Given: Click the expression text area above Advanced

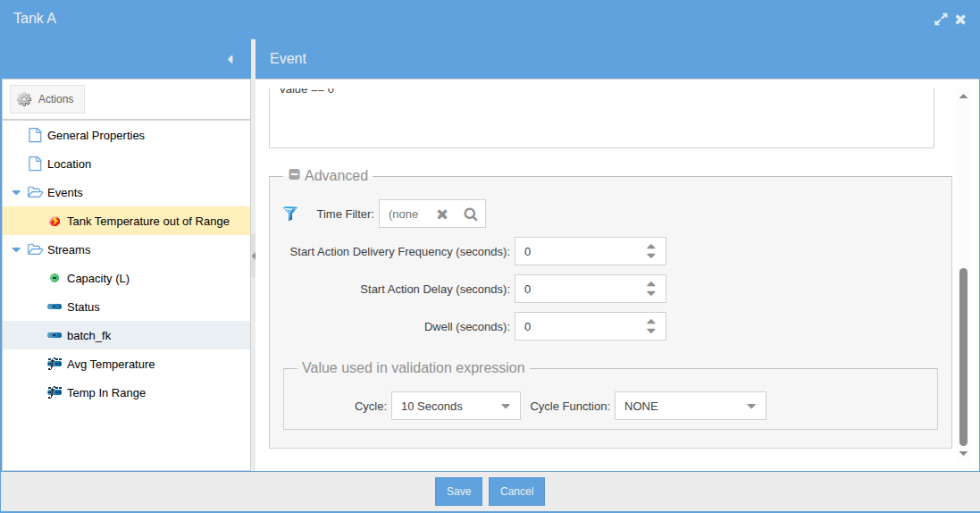Looking at the screenshot, I should 601,118.
